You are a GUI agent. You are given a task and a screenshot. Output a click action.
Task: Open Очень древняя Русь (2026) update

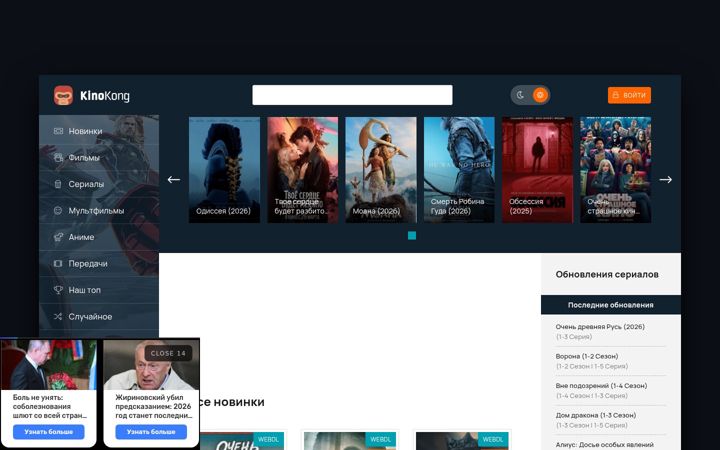tap(600, 327)
